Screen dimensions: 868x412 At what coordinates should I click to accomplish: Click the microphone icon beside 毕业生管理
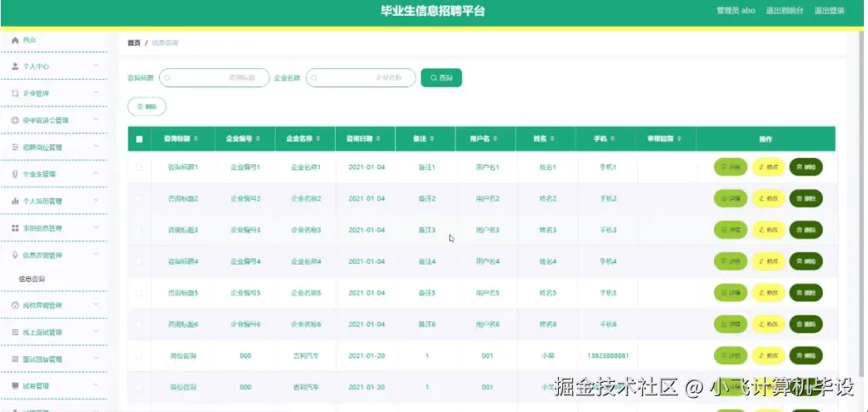(15, 174)
